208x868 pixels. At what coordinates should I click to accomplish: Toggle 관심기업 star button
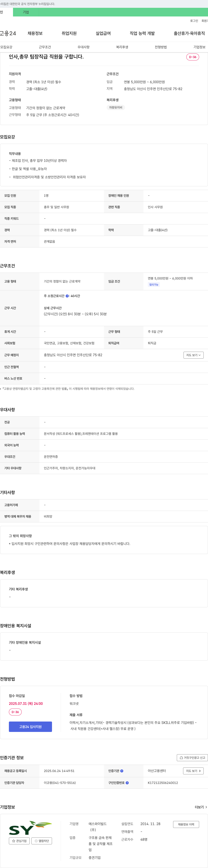[19, 841]
